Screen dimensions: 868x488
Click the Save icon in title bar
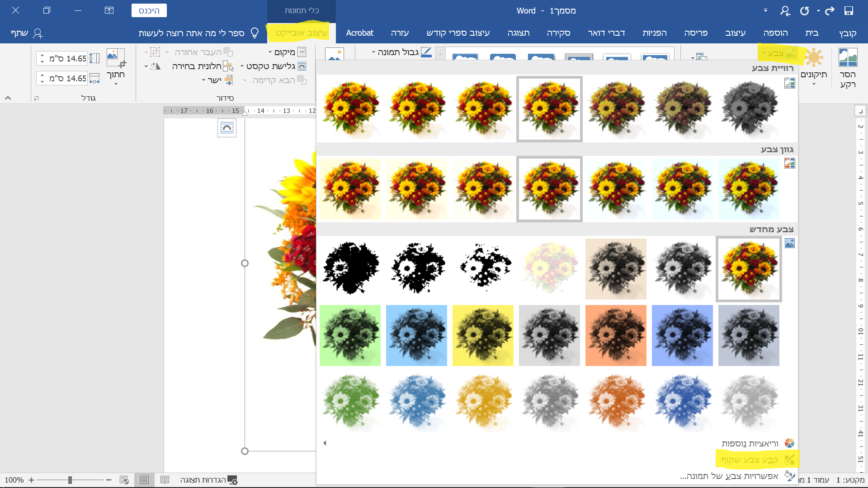849,10
